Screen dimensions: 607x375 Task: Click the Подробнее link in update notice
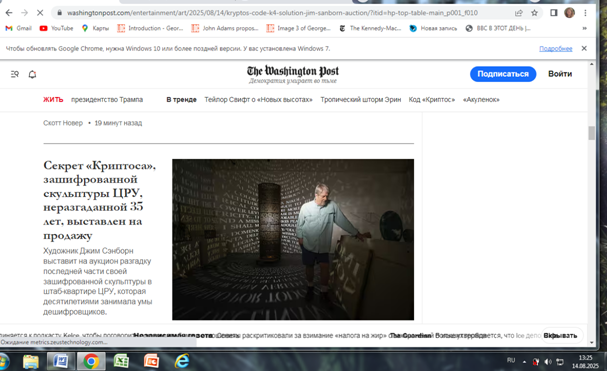click(x=556, y=49)
